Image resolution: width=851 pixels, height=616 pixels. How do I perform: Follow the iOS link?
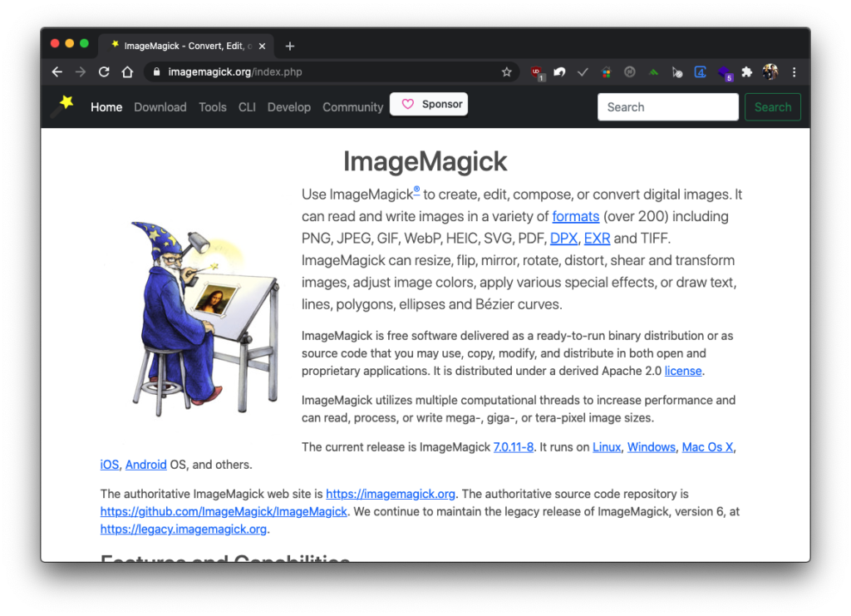pyautogui.click(x=109, y=465)
